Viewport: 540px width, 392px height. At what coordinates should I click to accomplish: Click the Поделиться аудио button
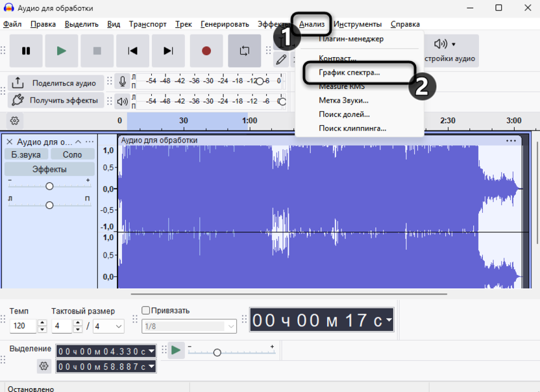click(x=55, y=83)
